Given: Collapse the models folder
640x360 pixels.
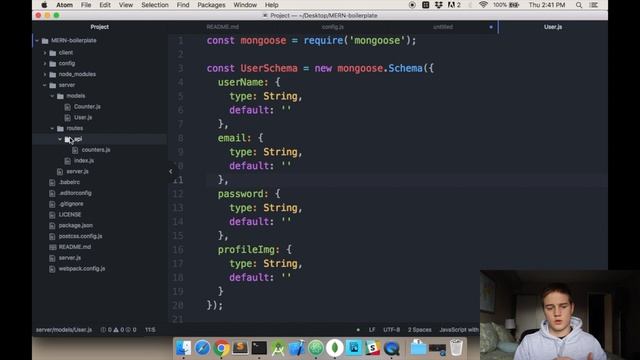Looking at the screenshot, I should [52, 96].
